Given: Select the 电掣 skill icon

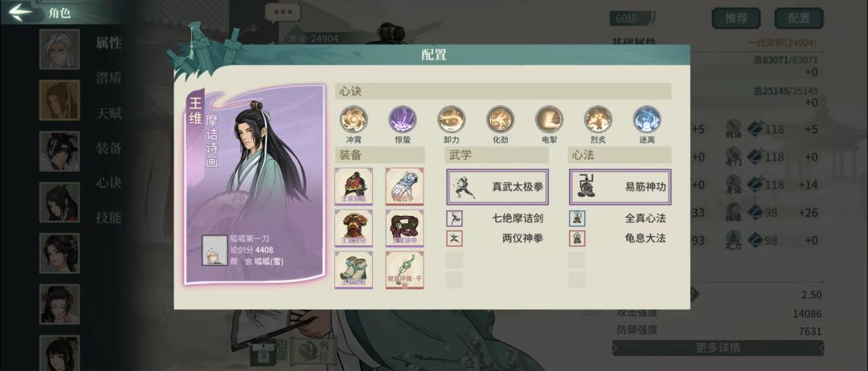Looking at the screenshot, I should coord(549,120).
